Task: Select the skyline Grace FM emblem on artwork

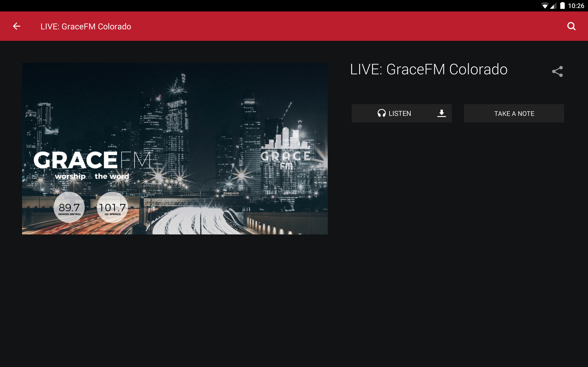Action: click(286, 149)
